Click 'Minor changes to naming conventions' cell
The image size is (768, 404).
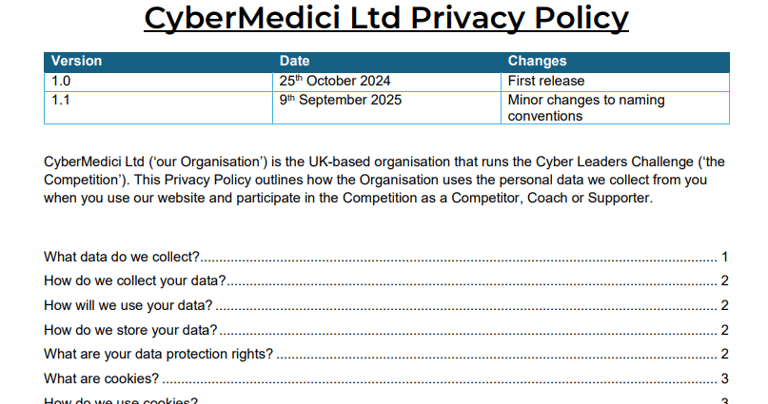[x=615, y=108]
